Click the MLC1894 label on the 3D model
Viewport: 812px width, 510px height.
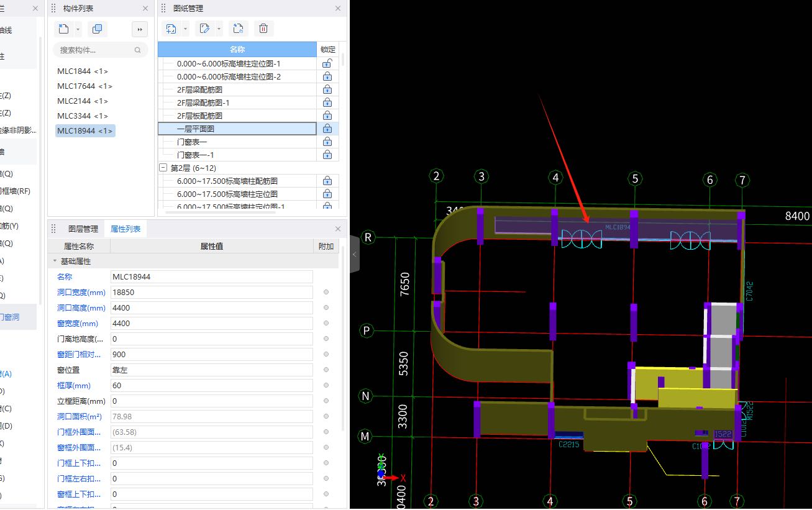coord(618,227)
